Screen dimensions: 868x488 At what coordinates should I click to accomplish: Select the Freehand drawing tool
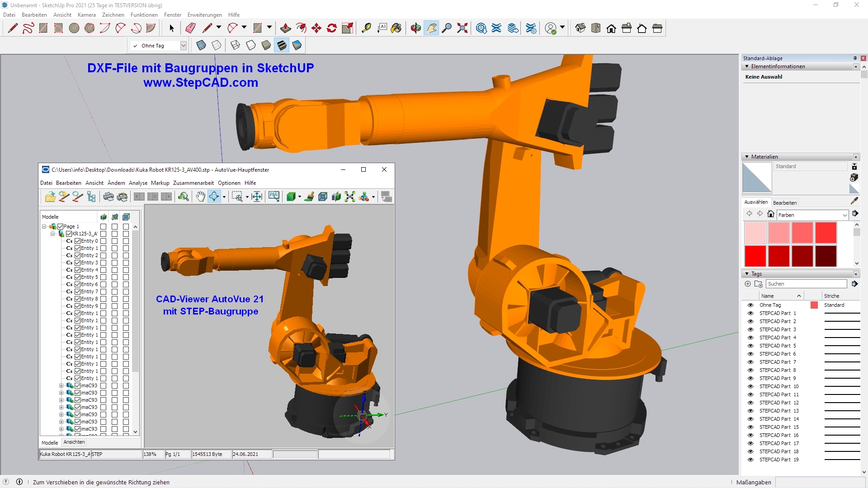(28, 28)
